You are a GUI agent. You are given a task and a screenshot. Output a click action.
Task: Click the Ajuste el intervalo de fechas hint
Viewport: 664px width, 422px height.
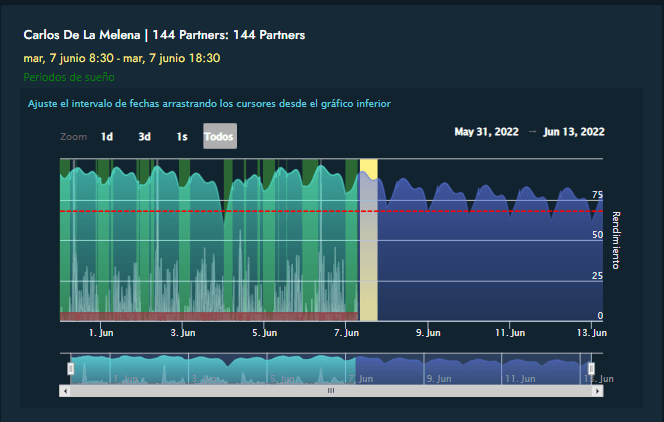[x=209, y=104]
